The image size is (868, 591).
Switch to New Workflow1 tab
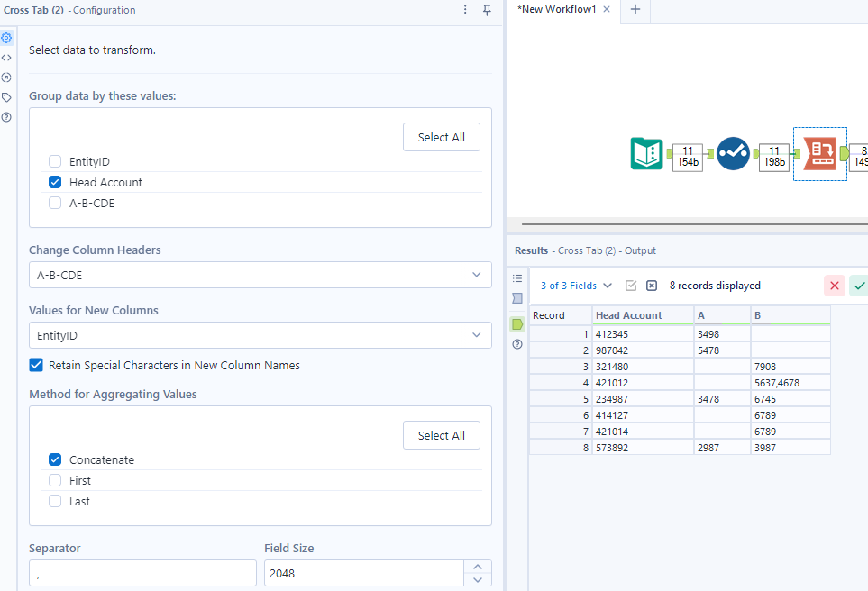coord(556,9)
